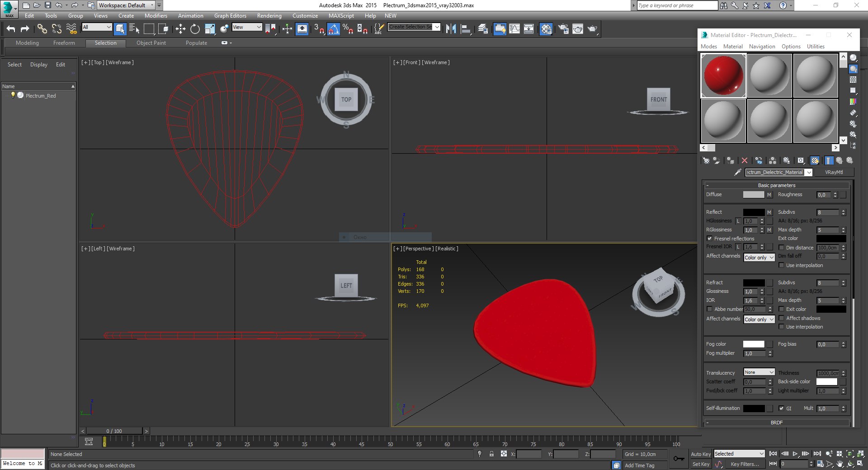Viewport: 868px width, 470px height.
Task: Click the Auto Key button
Action: [x=701, y=454]
